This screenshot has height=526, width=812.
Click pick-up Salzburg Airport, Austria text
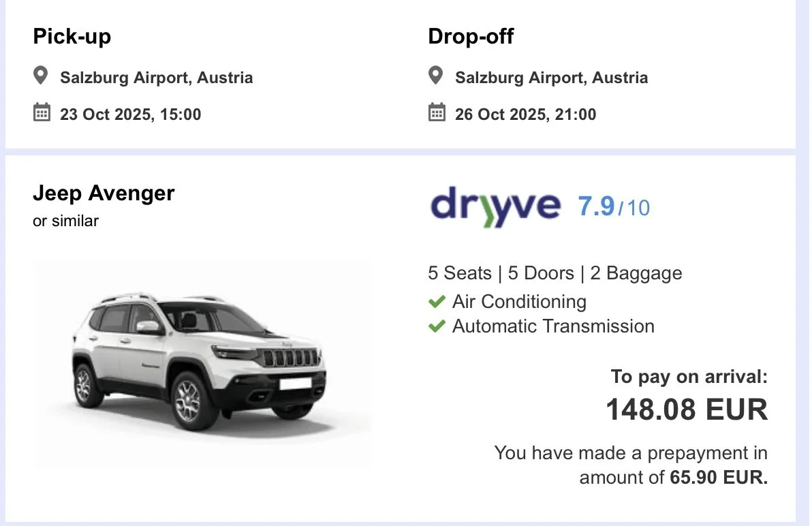click(x=157, y=78)
